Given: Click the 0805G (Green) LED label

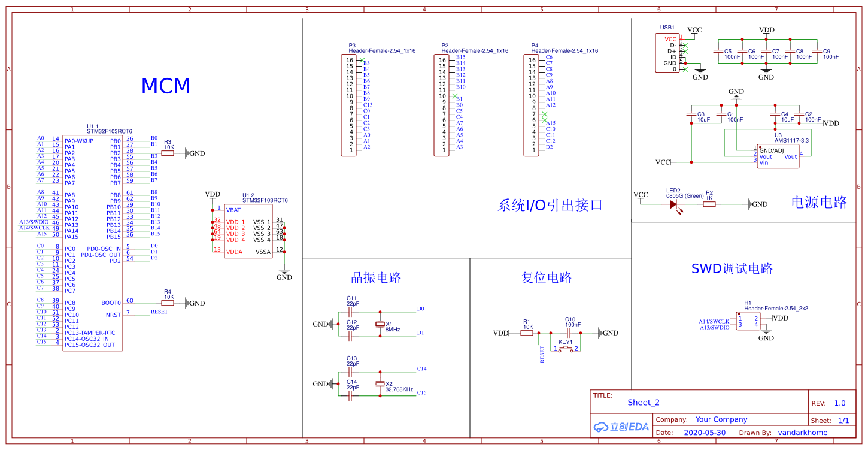Looking at the screenshot, I should tap(685, 196).
